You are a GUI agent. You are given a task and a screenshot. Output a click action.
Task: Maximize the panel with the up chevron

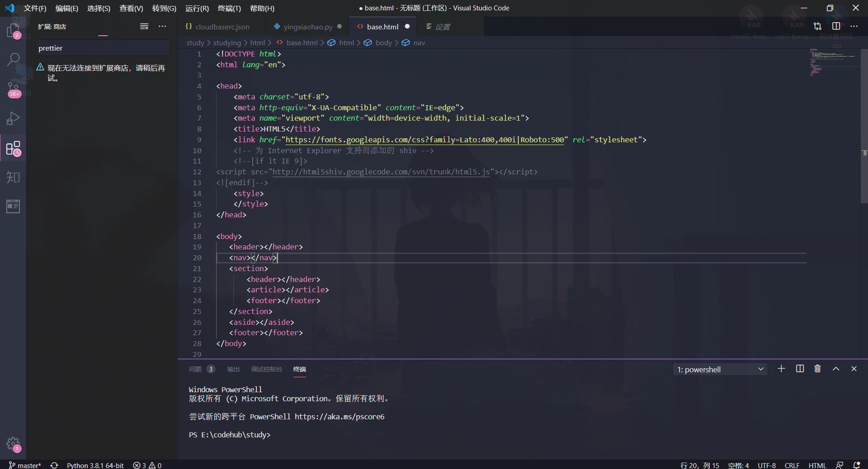[836, 369]
